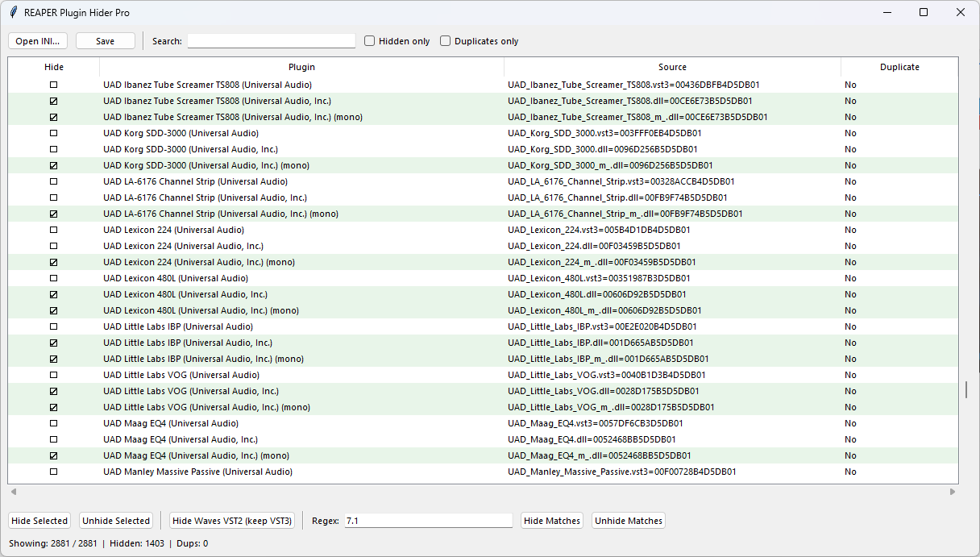Uncheck Hide for UAD Lexicon 480L (mono) row

[54, 310]
